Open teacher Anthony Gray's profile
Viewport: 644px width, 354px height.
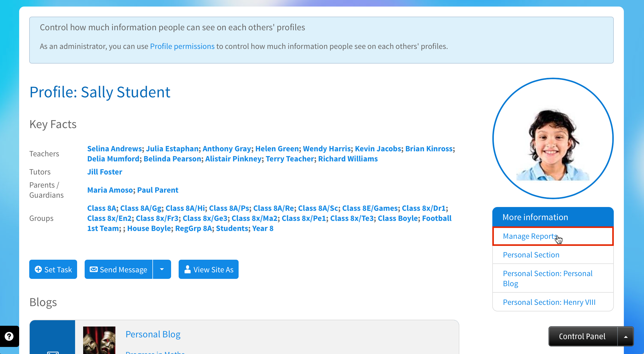(227, 149)
